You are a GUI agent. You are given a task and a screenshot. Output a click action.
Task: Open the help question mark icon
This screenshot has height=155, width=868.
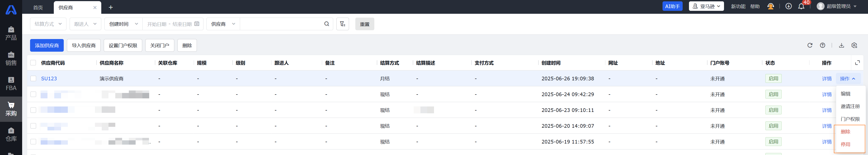tap(823, 45)
